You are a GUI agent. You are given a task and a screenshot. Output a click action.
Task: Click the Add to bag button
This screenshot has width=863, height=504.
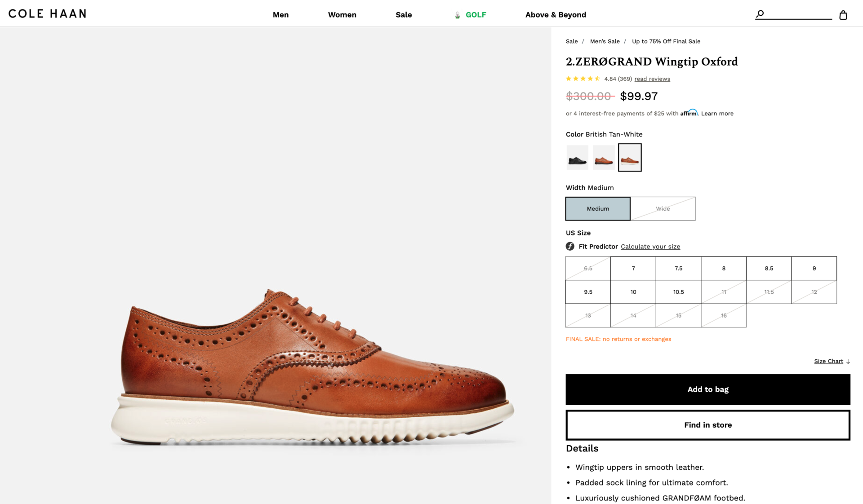tap(708, 389)
